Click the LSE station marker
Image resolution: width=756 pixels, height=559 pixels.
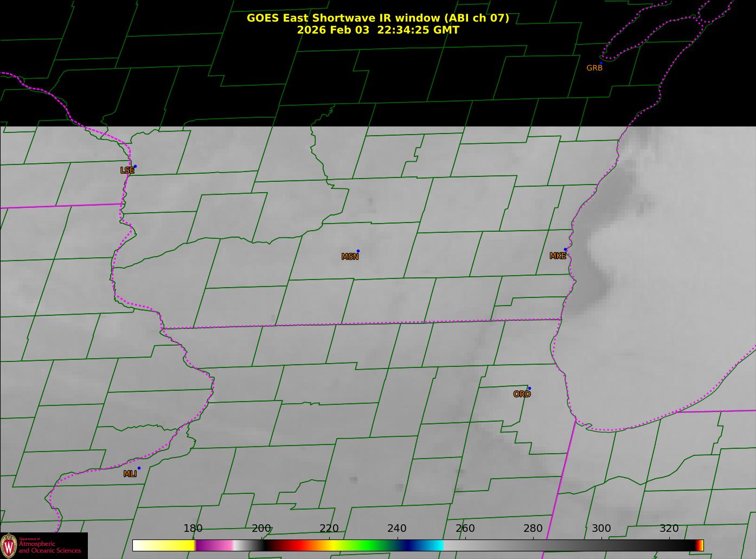[x=135, y=167]
